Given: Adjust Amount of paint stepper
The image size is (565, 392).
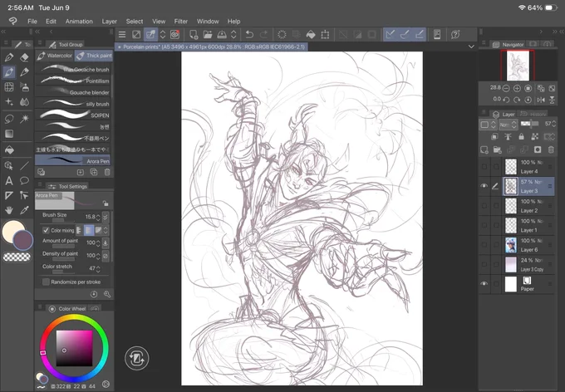Looking at the screenshot, I should [98, 243].
